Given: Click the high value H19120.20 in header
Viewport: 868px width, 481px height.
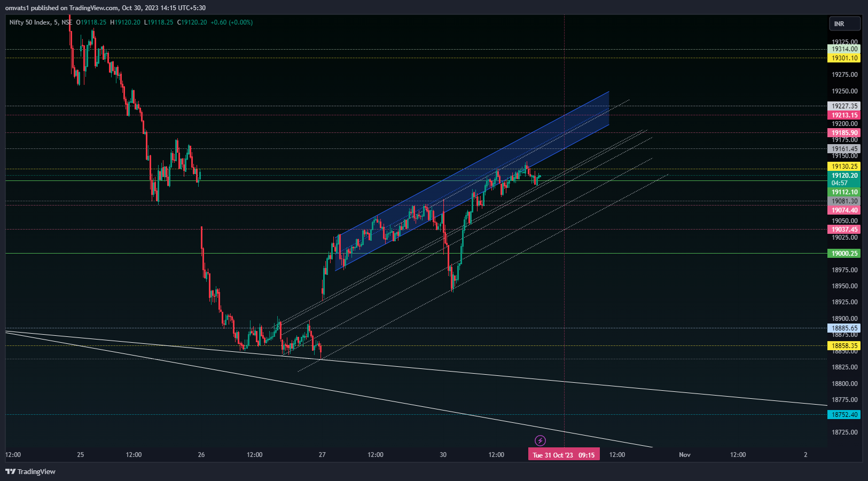Looking at the screenshot, I should (125, 22).
